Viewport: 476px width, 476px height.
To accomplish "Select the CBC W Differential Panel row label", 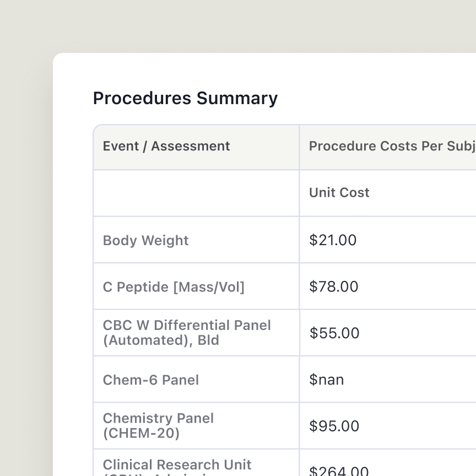I will (x=187, y=333).
